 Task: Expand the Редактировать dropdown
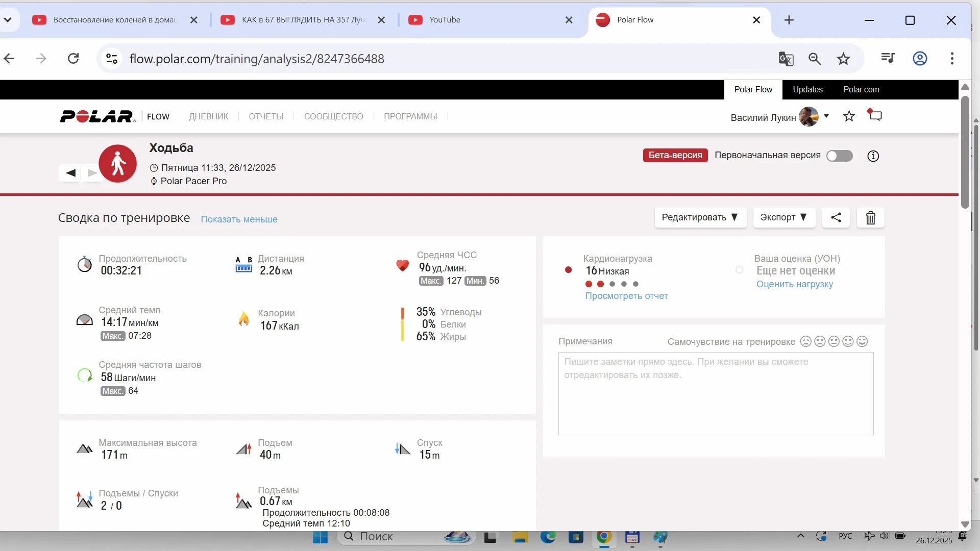700,217
